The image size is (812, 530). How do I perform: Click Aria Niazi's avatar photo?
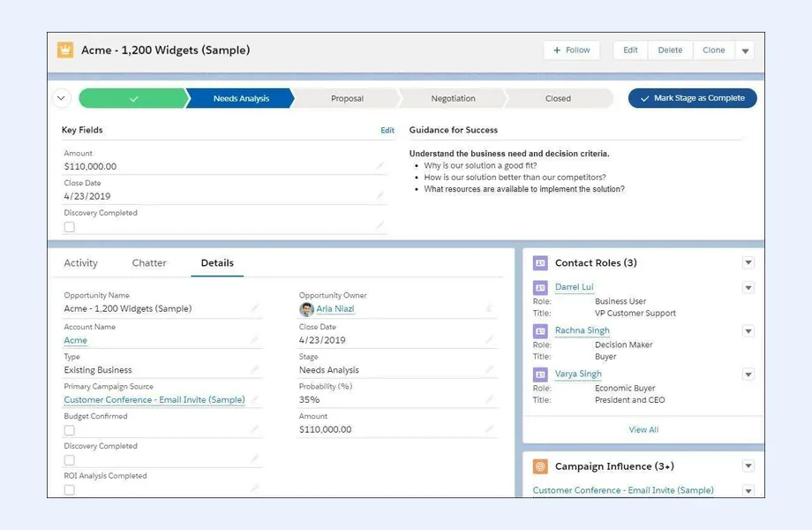[x=306, y=309]
